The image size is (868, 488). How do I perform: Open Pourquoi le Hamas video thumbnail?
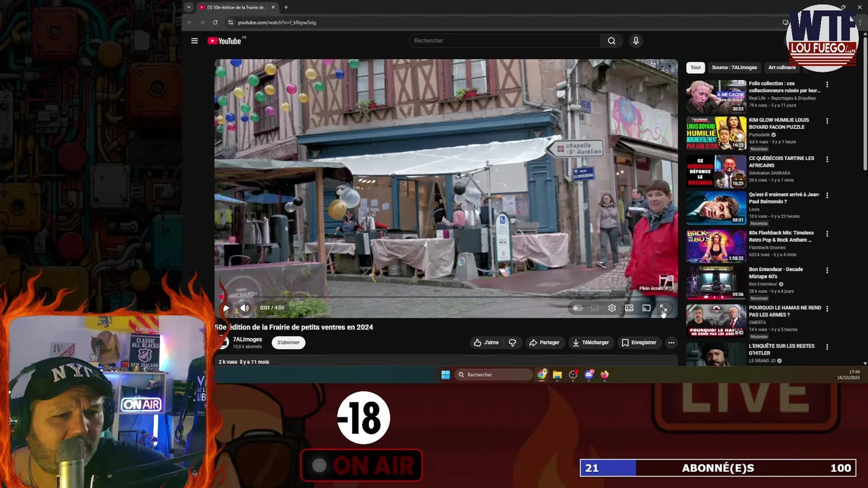[716, 320]
